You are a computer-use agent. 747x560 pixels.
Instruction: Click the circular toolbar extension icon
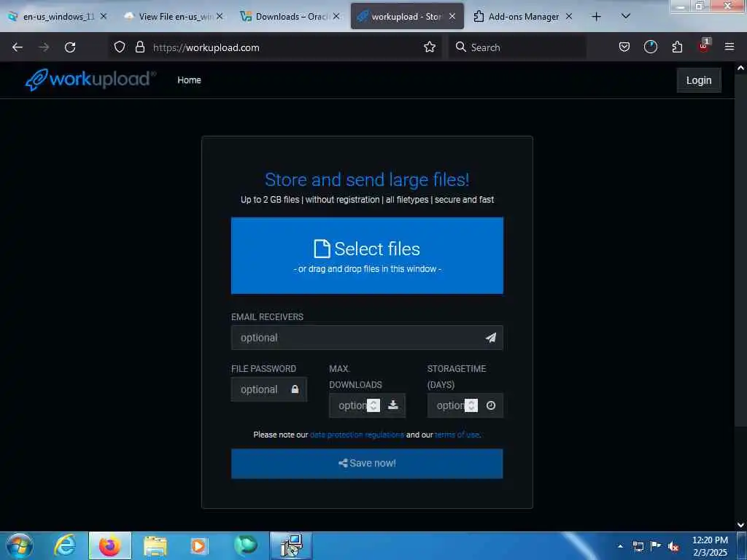650,47
